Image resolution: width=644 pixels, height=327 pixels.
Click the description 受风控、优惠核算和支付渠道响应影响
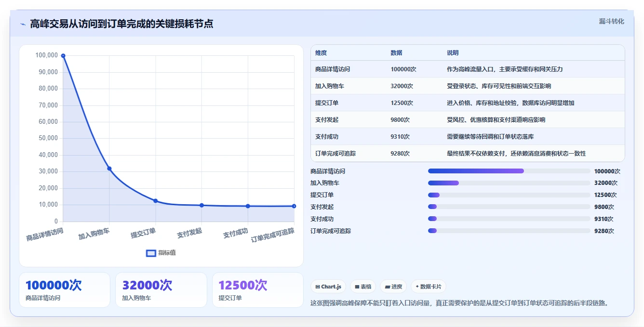496,120
